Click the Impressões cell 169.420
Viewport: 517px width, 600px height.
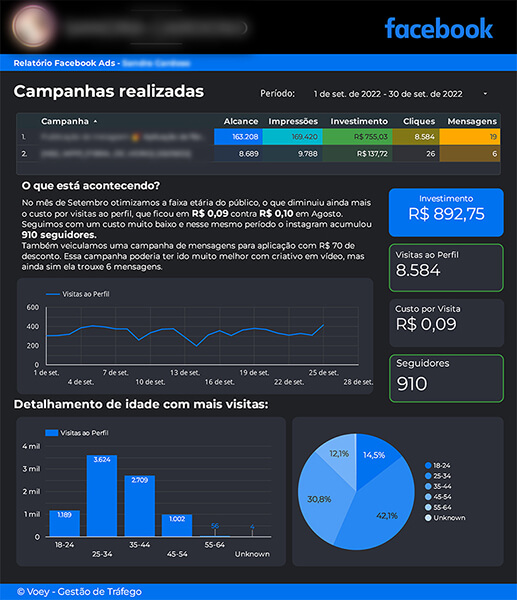pos(292,137)
